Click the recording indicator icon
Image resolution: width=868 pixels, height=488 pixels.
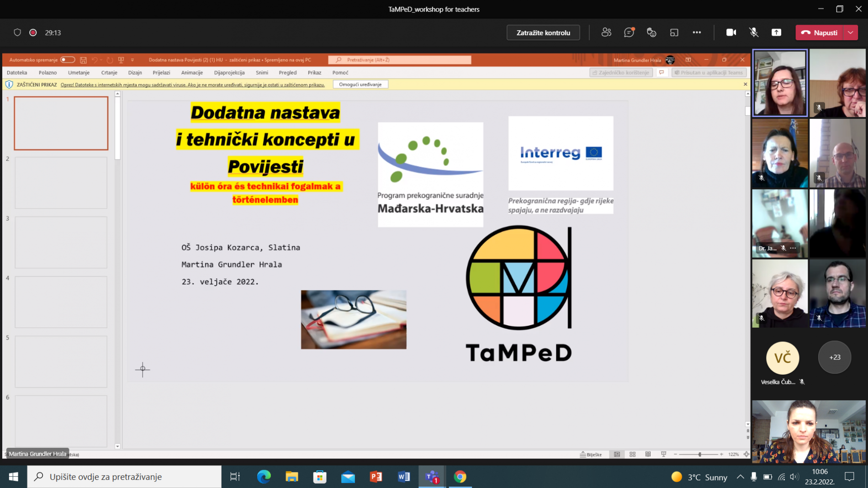click(x=33, y=32)
